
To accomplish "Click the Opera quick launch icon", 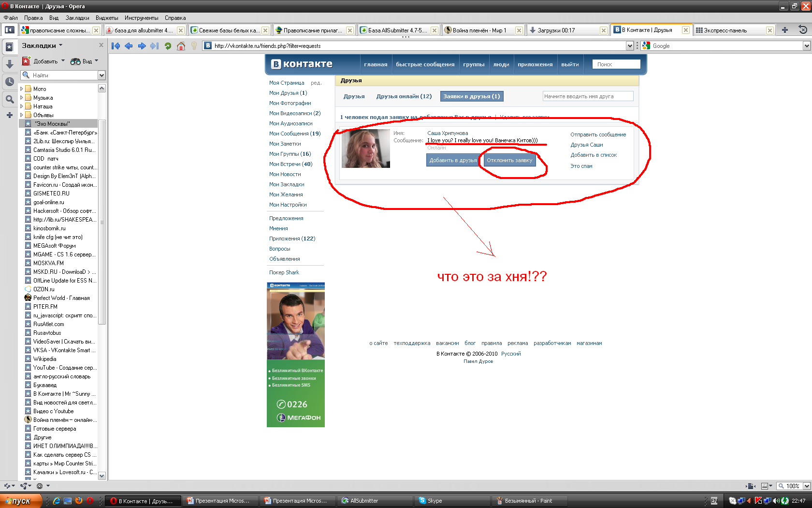I will point(90,501).
